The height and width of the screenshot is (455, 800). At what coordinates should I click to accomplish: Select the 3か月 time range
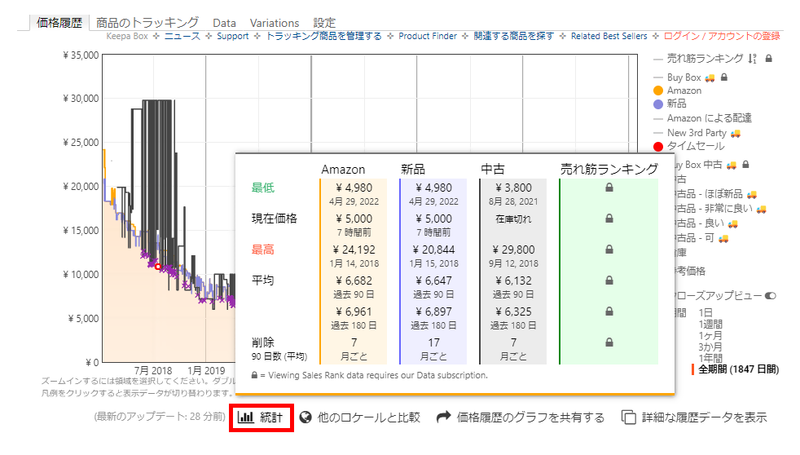pyautogui.click(x=710, y=347)
